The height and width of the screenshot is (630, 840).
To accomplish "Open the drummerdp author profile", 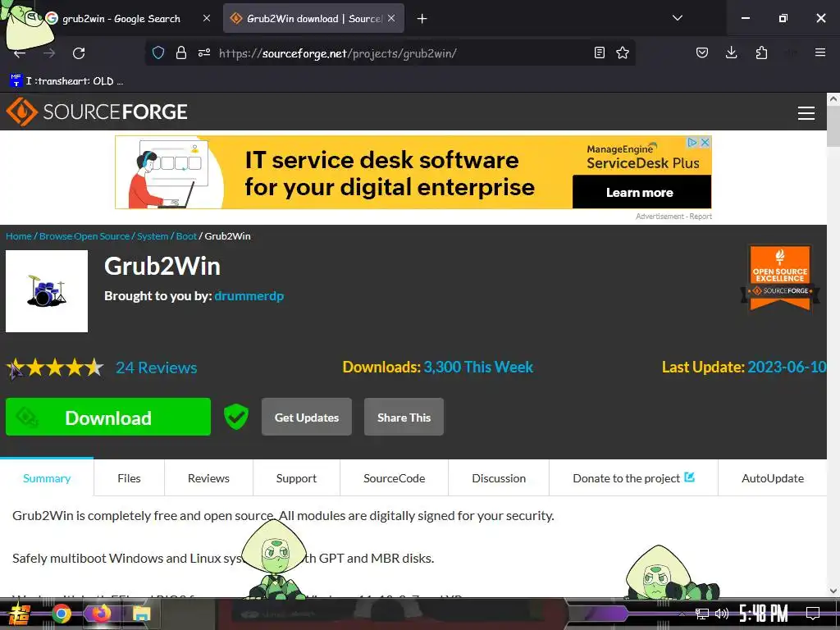I will pos(249,295).
